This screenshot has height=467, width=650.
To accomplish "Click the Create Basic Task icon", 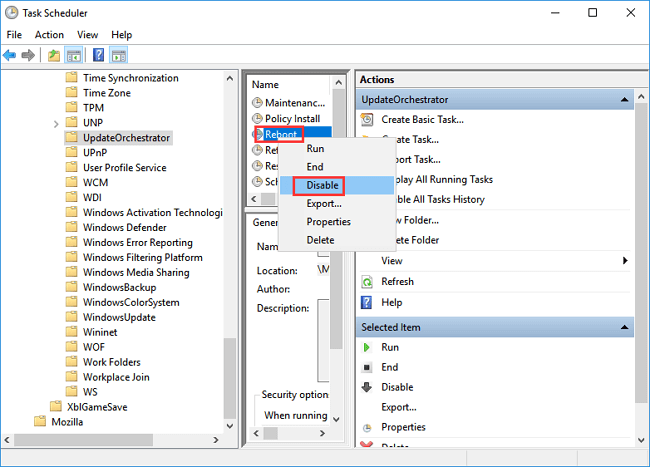I will 367,119.
